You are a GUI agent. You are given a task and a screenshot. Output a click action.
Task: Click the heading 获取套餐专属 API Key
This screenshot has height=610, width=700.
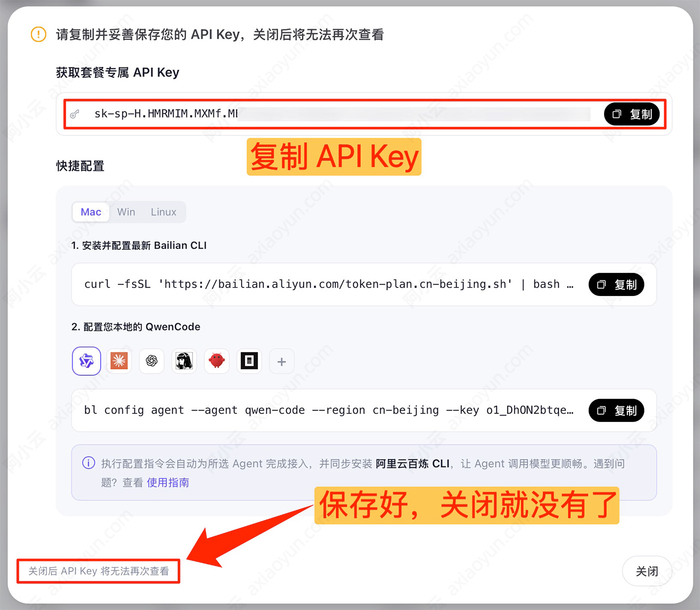[x=117, y=72]
